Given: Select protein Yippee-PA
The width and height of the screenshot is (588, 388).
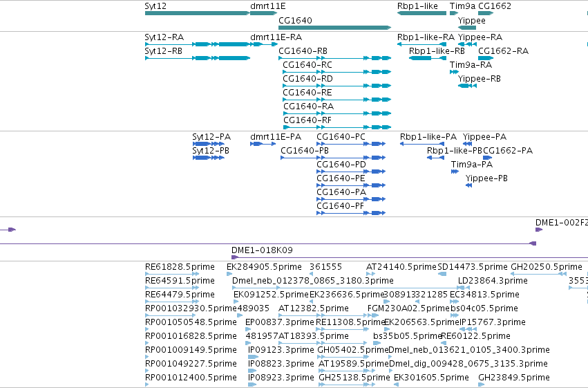Looking at the screenshot, I should click(x=467, y=144).
